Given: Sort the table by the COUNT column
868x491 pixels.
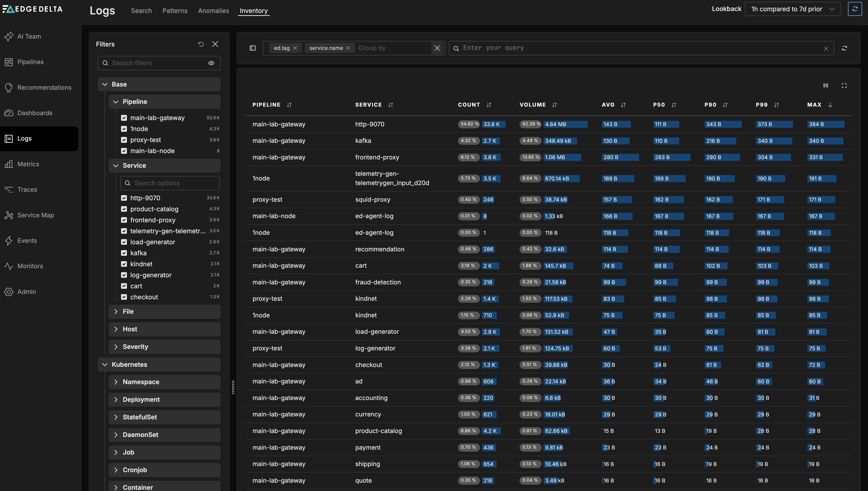Looking at the screenshot, I should coord(489,105).
